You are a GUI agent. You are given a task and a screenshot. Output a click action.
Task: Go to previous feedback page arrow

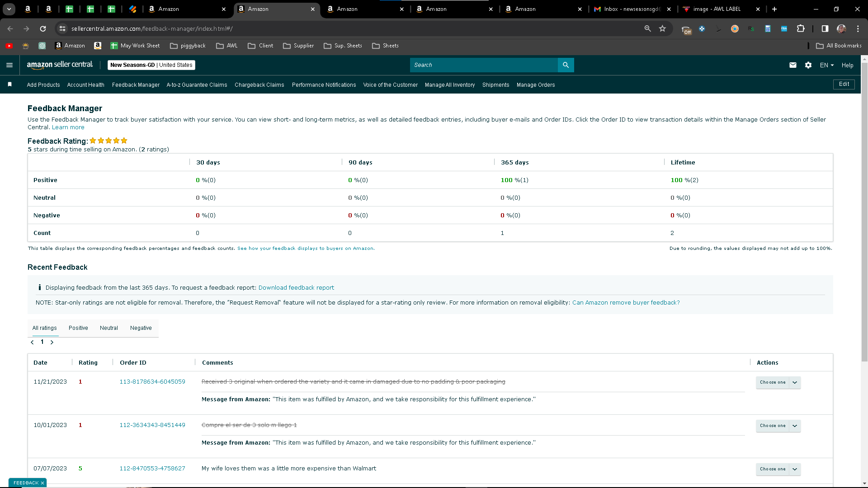[32, 343]
